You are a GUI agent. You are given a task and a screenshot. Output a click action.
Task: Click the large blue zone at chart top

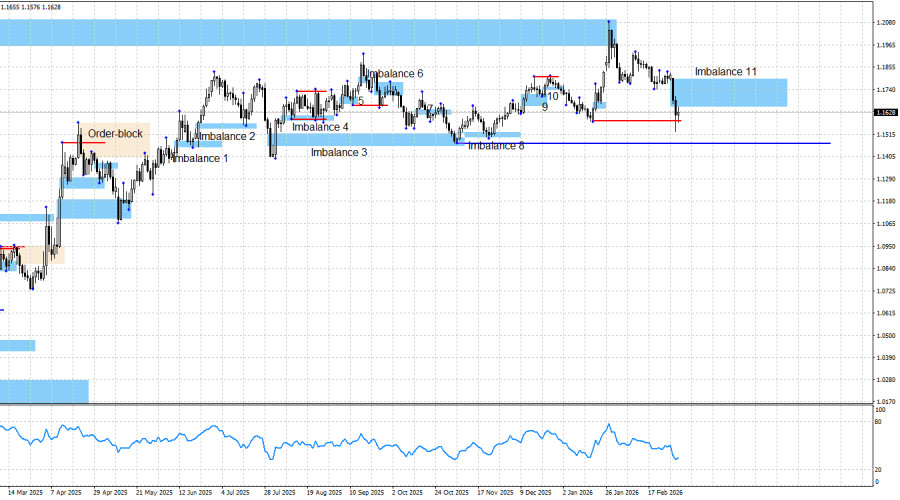tap(308, 33)
